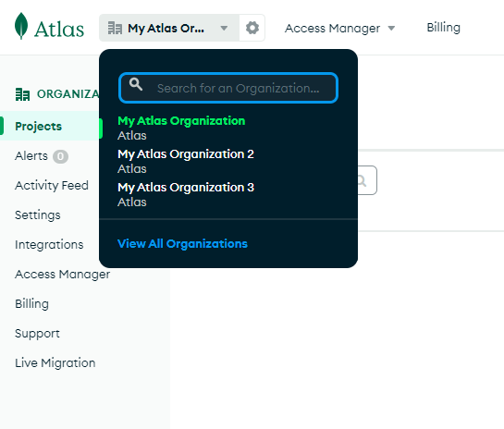Focus the Search for an Organization field
The height and width of the screenshot is (429, 504).
[228, 88]
